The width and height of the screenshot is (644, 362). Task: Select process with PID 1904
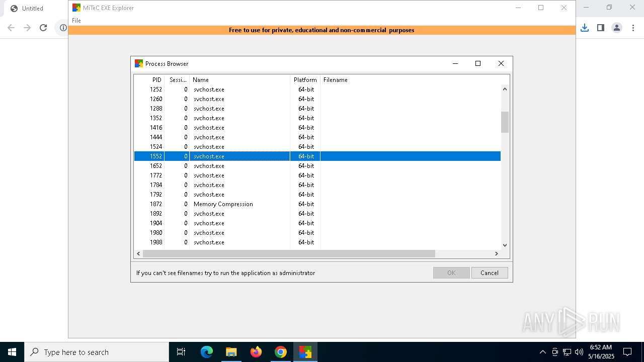pos(317,223)
